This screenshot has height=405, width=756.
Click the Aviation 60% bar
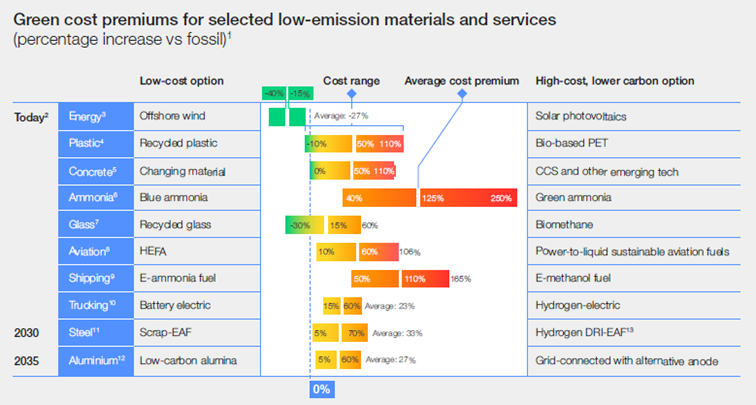pyautogui.click(x=378, y=252)
